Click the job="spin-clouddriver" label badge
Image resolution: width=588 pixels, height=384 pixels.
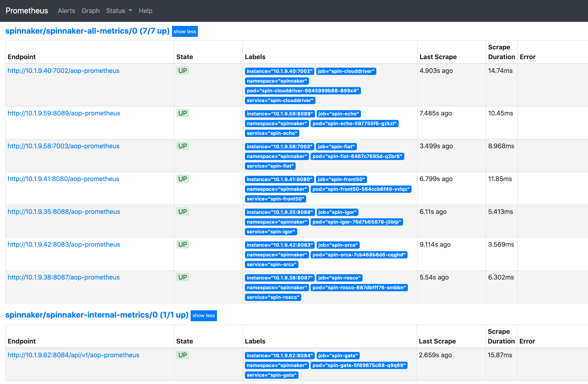(x=346, y=71)
